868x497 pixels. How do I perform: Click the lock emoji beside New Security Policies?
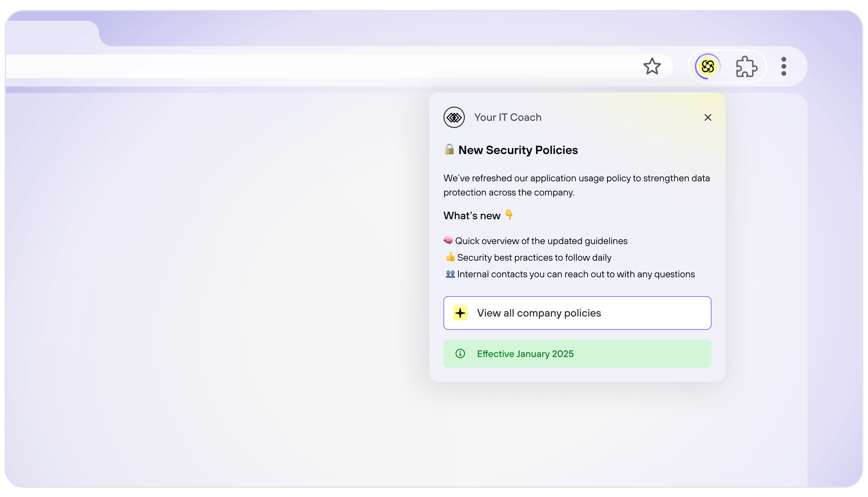(449, 149)
